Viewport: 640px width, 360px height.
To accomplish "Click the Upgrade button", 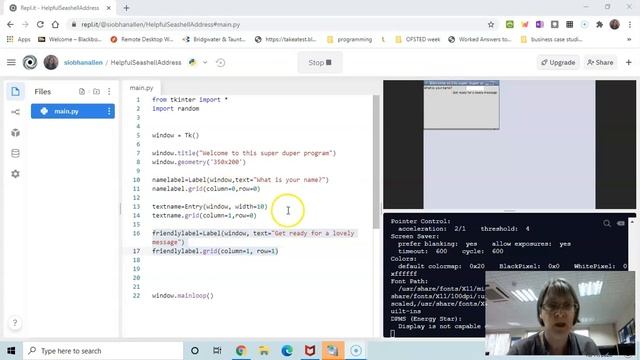I will tap(558, 62).
